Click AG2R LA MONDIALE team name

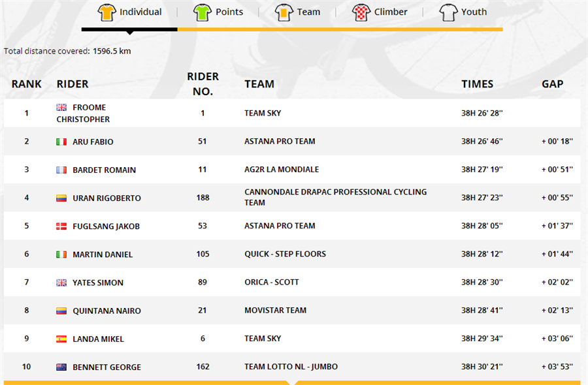[282, 169]
